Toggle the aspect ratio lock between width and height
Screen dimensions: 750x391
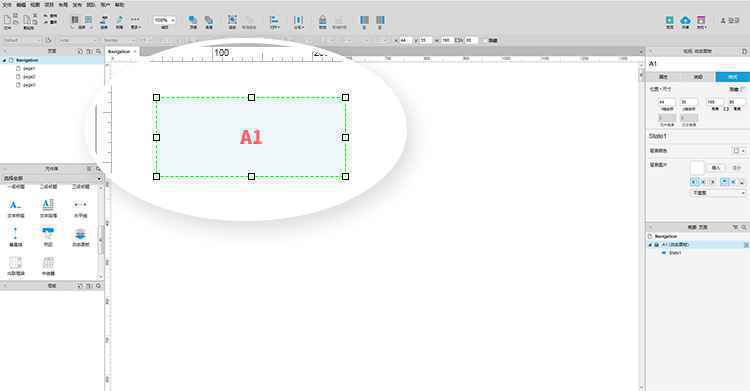pyautogui.click(x=726, y=109)
